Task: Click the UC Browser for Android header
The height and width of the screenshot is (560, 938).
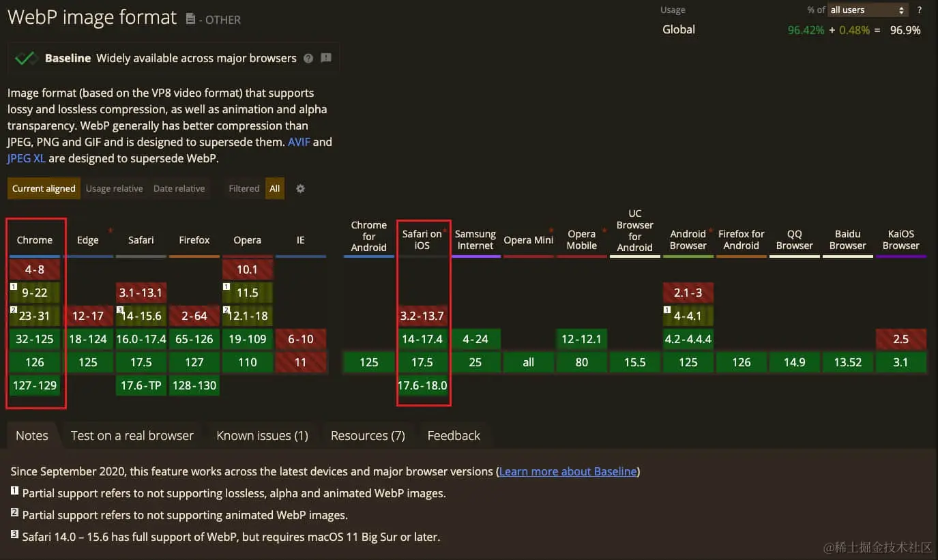Action: point(635,231)
